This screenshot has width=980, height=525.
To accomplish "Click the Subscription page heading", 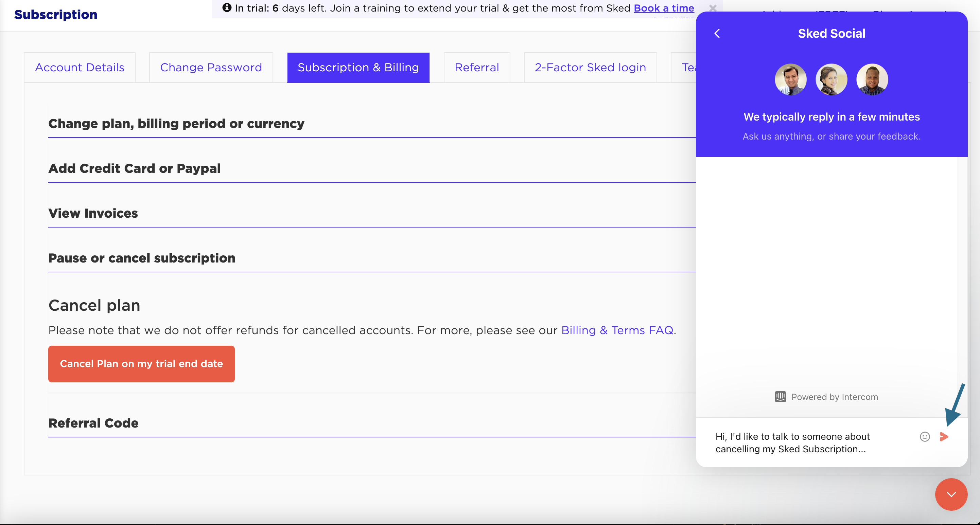I will point(55,15).
